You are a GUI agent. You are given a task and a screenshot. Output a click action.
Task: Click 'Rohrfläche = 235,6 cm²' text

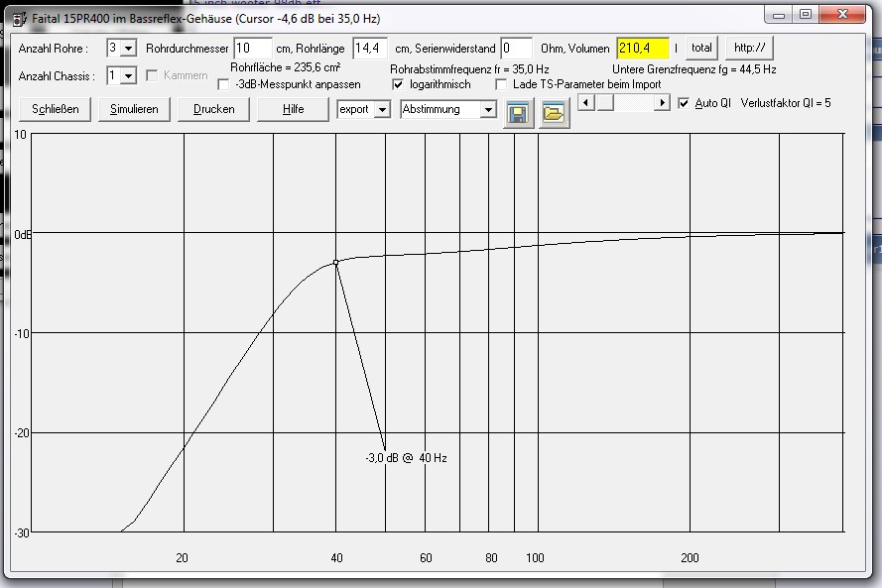(285, 67)
